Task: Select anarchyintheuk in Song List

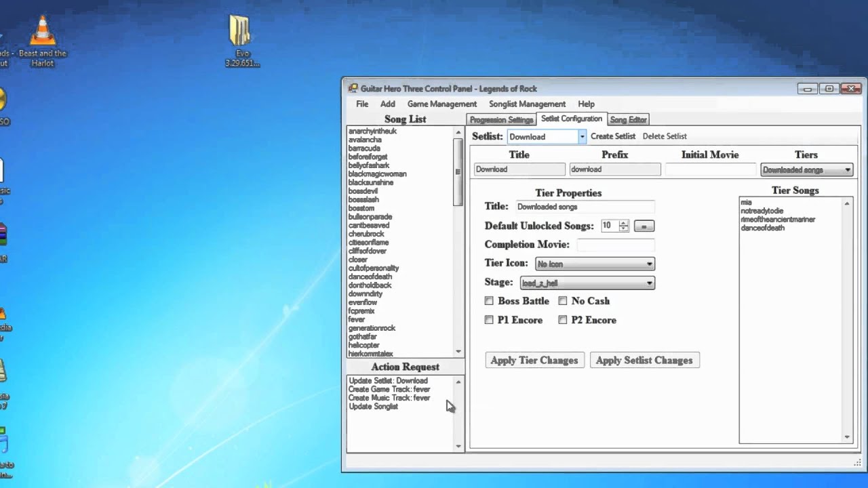Action: click(x=372, y=131)
